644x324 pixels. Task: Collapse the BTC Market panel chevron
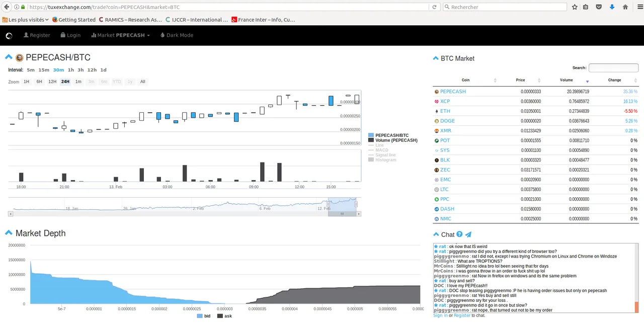tap(436, 58)
